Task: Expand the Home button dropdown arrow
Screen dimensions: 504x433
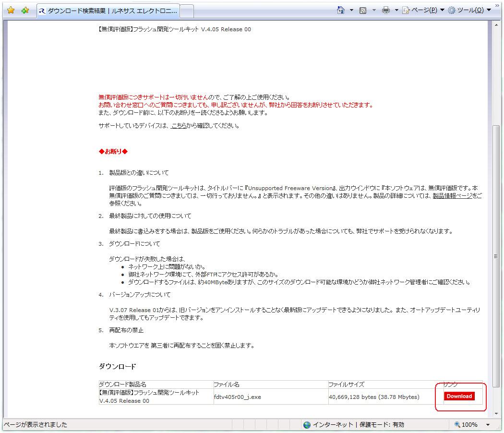Action: pyautogui.click(x=351, y=10)
